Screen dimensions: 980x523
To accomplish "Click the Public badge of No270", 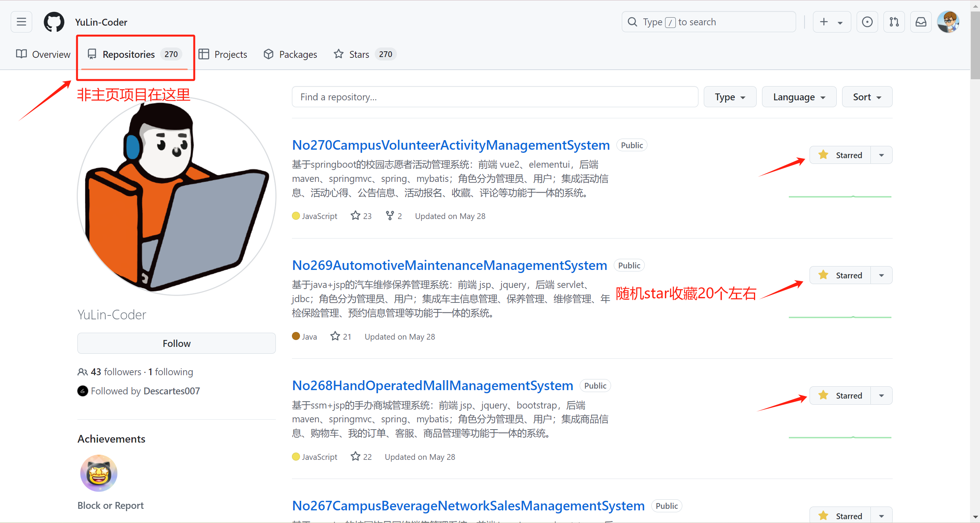I will (x=632, y=145).
